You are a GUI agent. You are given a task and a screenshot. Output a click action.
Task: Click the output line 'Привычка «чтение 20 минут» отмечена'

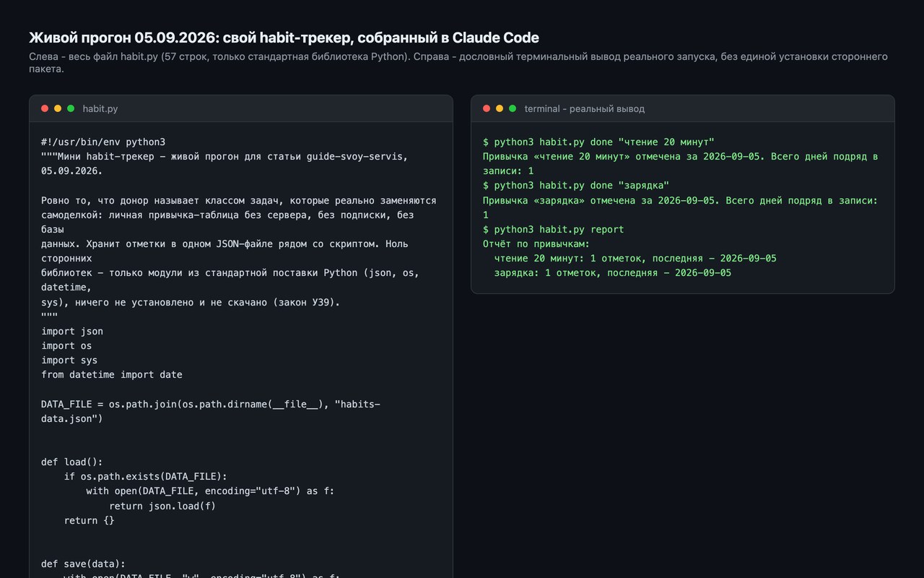click(681, 164)
